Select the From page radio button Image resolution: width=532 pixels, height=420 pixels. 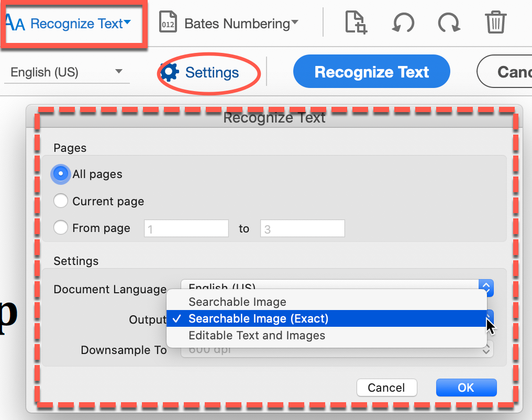click(60, 227)
